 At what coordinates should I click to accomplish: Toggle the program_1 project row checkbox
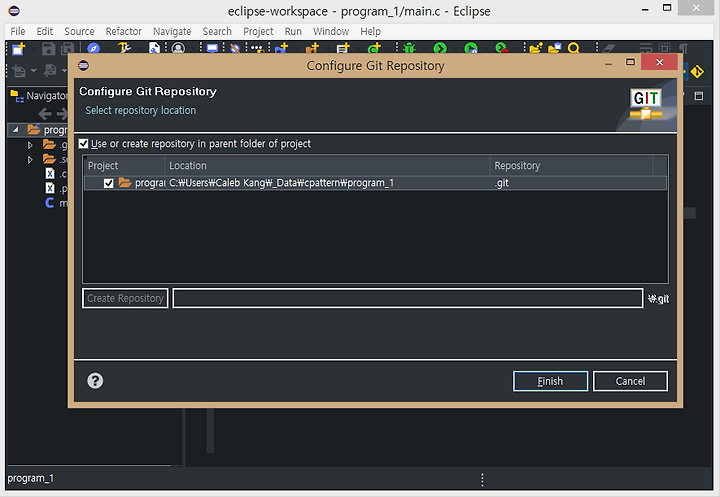click(x=108, y=183)
